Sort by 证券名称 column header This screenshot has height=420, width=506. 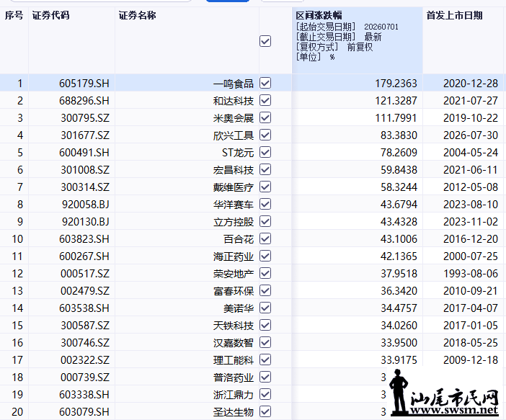click(x=137, y=15)
